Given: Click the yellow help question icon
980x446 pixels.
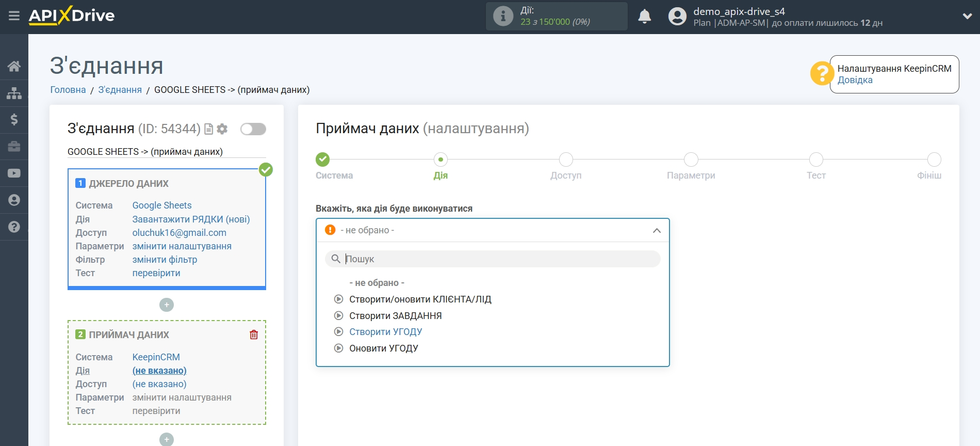Looking at the screenshot, I should (x=821, y=73).
